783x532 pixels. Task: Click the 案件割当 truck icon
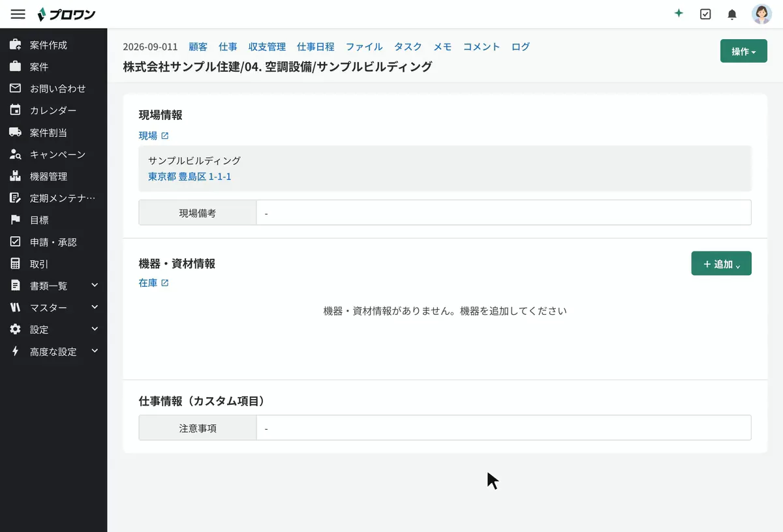[16, 132]
